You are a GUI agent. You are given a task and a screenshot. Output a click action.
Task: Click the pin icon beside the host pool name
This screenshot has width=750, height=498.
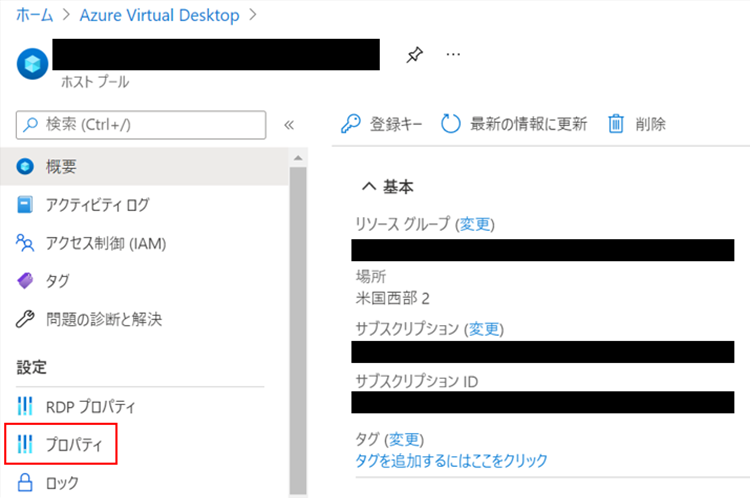click(414, 56)
